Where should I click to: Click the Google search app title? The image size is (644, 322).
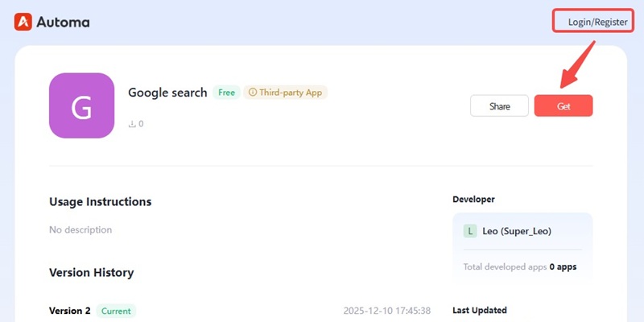167,93
